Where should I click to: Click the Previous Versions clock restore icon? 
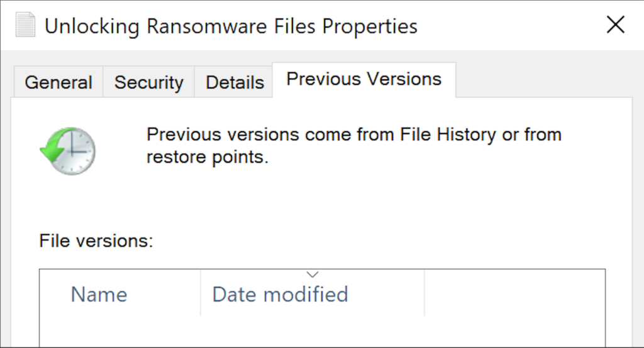click(x=68, y=151)
